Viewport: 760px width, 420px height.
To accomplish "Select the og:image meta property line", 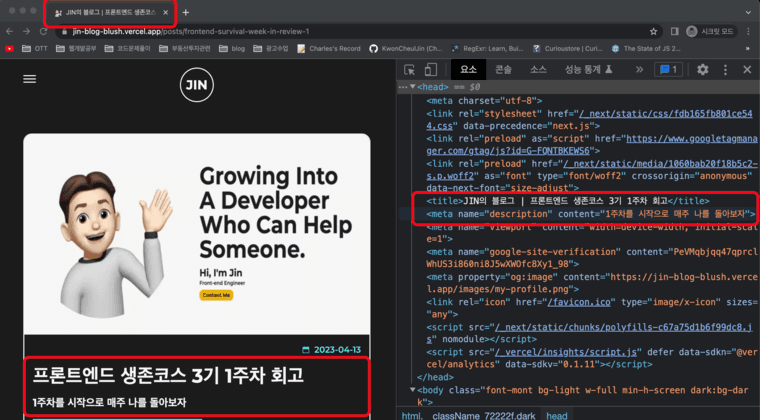I will coord(592,283).
